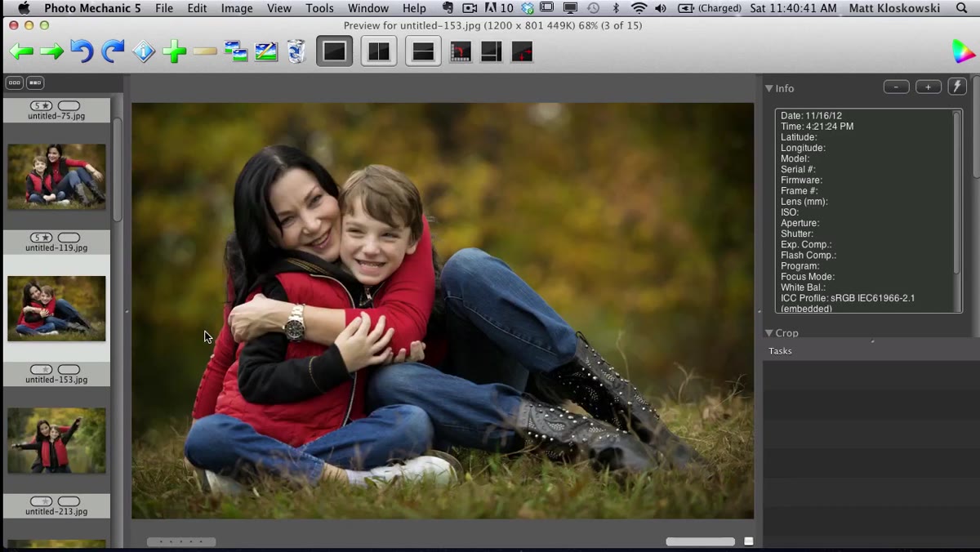Screen dimensions: 980x552
Task: Switch to side-by-side split view
Action: click(x=379, y=51)
